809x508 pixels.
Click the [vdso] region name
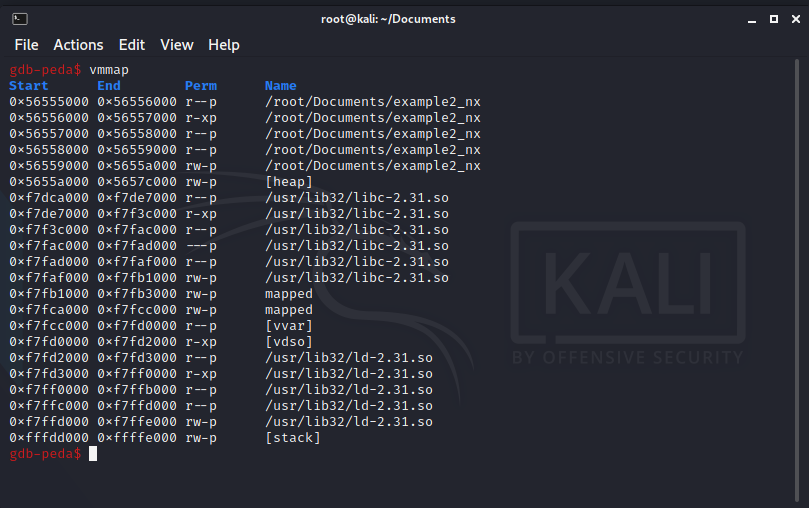[x=289, y=341]
